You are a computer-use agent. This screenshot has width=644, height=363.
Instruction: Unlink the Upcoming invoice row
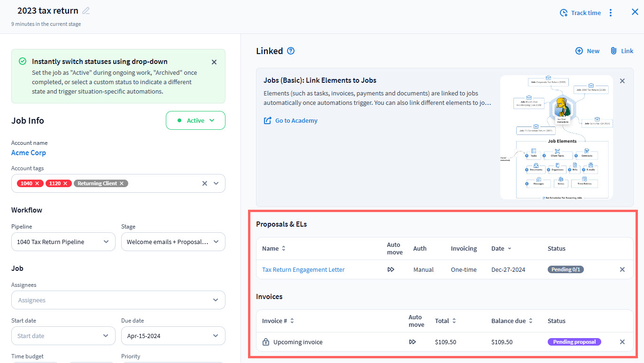tap(622, 342)
